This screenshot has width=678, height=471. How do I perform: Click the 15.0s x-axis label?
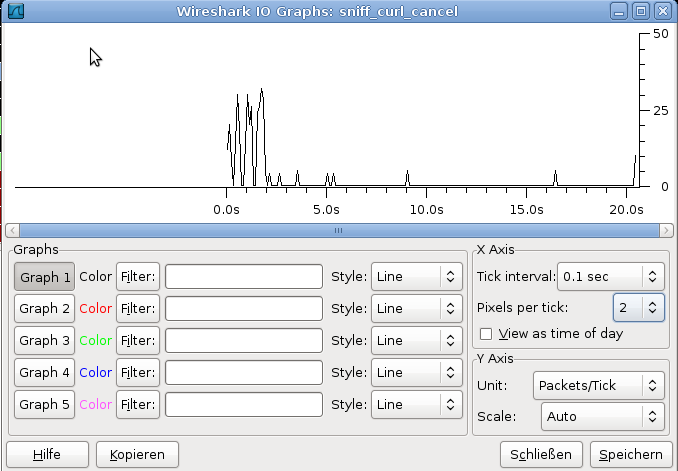tap(527, 210)
